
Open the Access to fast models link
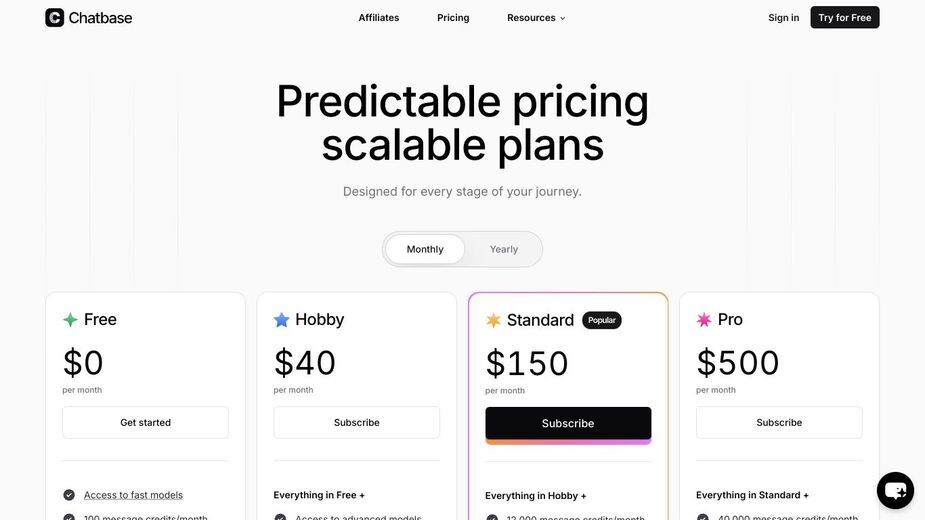(x=133, y=495)
